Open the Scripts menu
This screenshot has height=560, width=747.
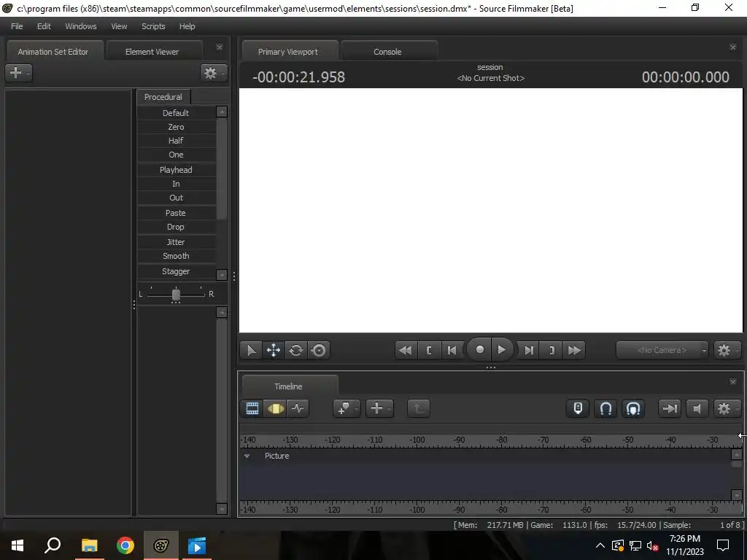pyautogui.click(x=153, y=26)
